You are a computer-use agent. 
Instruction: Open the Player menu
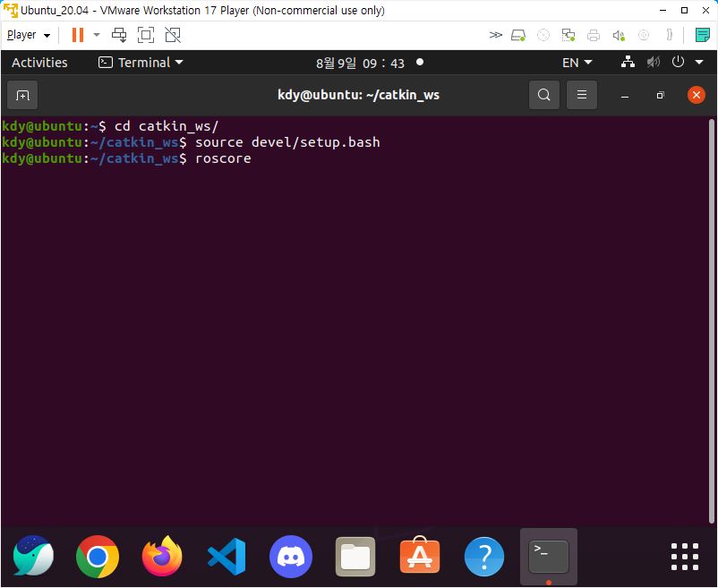pos(29,35)
